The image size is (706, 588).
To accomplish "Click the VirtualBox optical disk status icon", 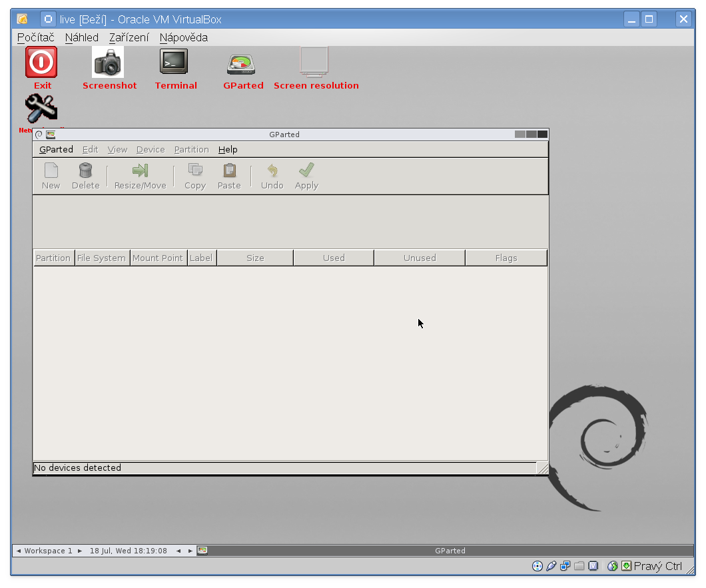I will coord(537,566).
